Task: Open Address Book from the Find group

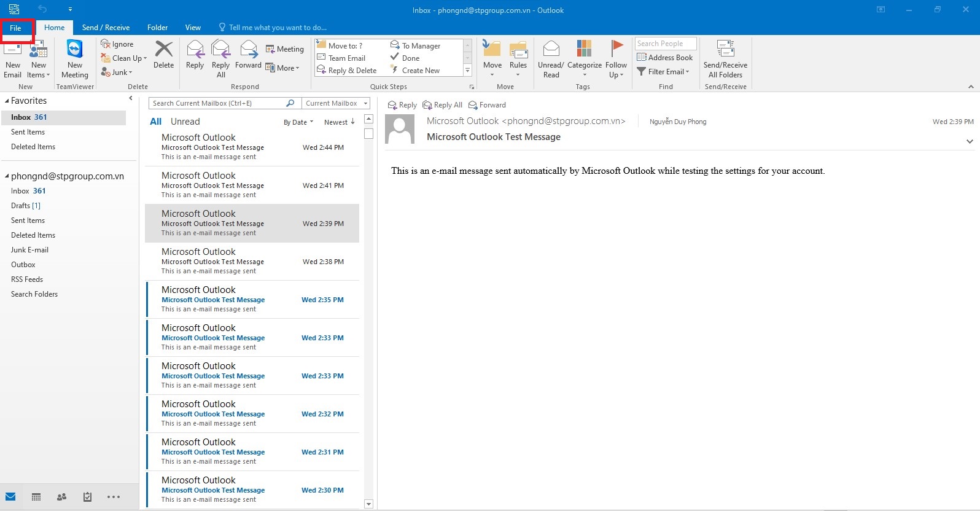Action: pyautogui.click(x=664, y=58)
